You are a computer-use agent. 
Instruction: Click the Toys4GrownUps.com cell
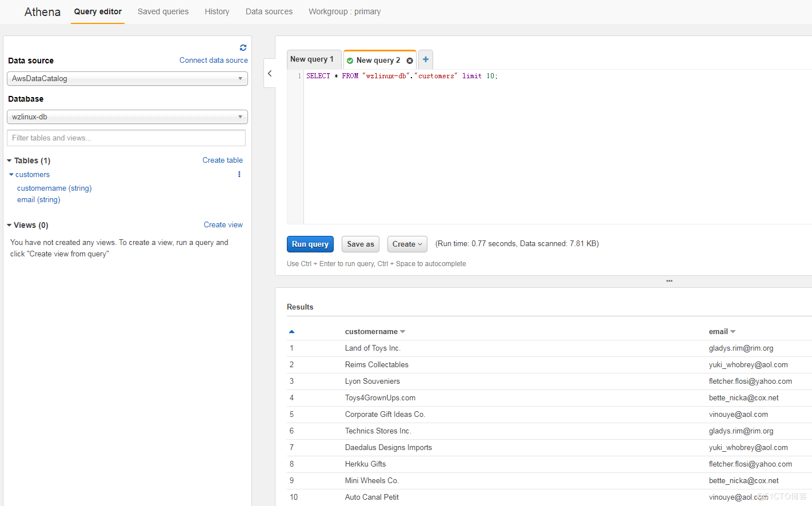(x=380, y=398)
